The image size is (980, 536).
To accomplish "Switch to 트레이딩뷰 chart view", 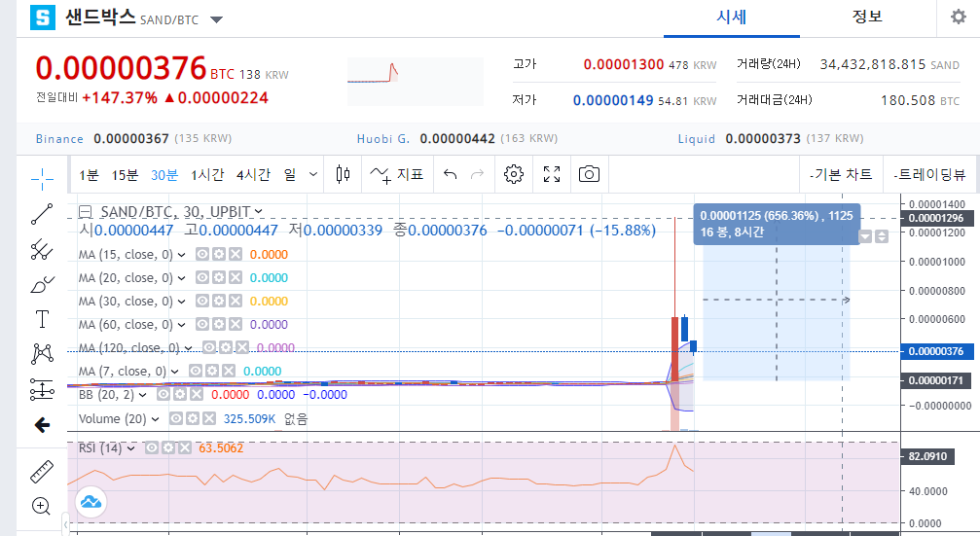I will [x=929, y=174].
